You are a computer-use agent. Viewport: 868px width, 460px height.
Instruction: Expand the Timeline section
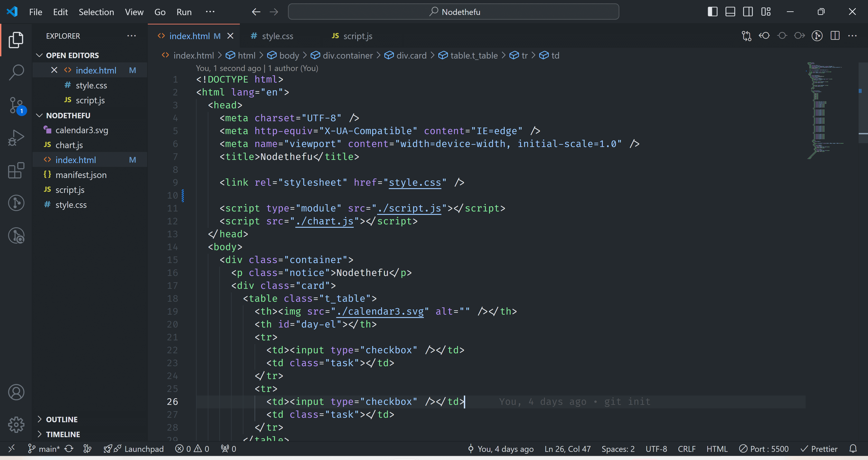pyautogui.click(x=90, y=434)
